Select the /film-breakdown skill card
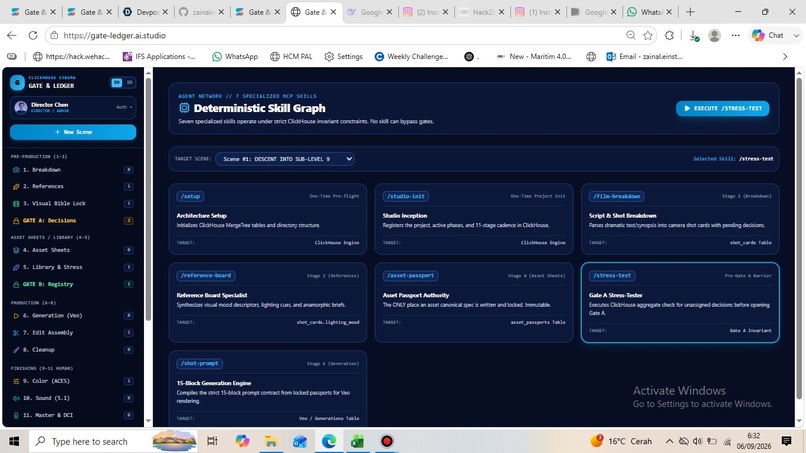806x453 pixels. [680, 219]
